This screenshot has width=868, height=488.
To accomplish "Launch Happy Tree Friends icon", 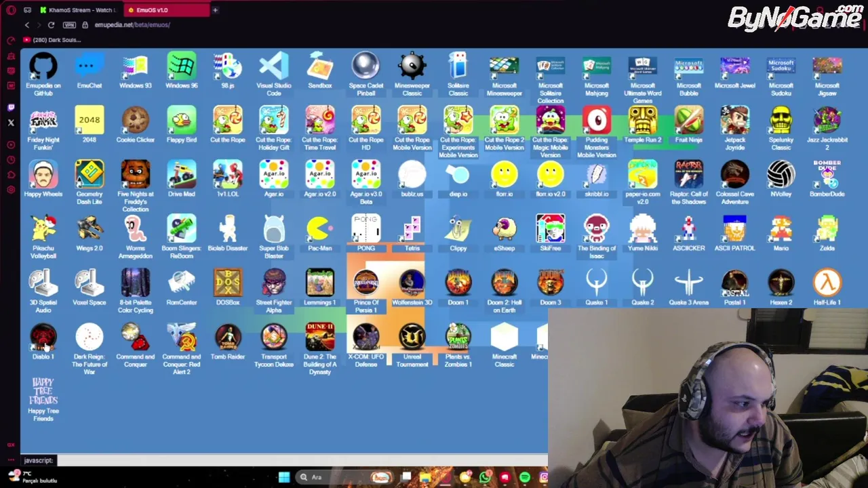I will pyautogui.click(x=43, y=399).
